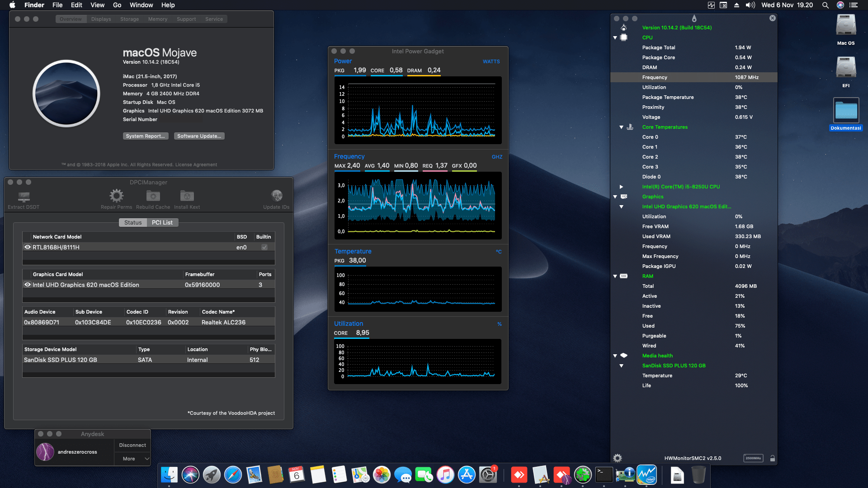Click the Spotlight search icon in the menu bar
Screen dimensions: 868x488
pyautogui.click(x=825, y=5)
